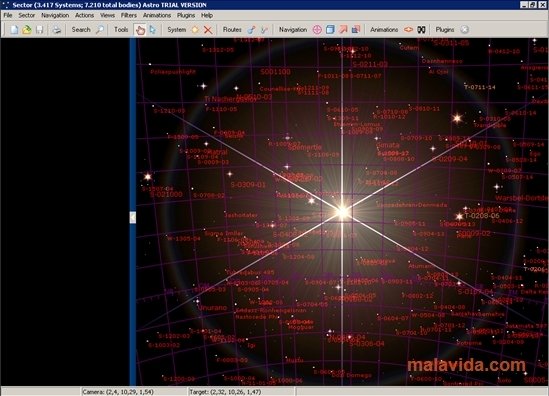Open the Animations menu
This screenshot has height=396, width=549.
[157, 15]
